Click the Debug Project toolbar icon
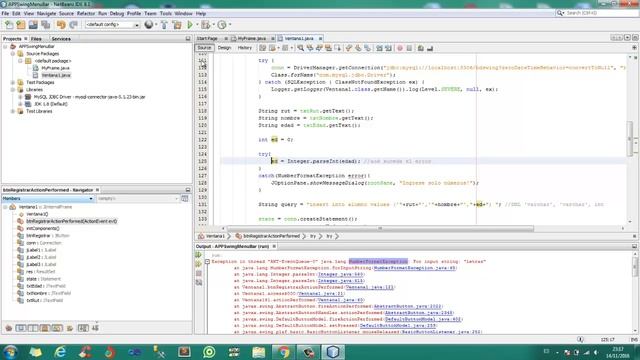 click(x=206, y=25)
